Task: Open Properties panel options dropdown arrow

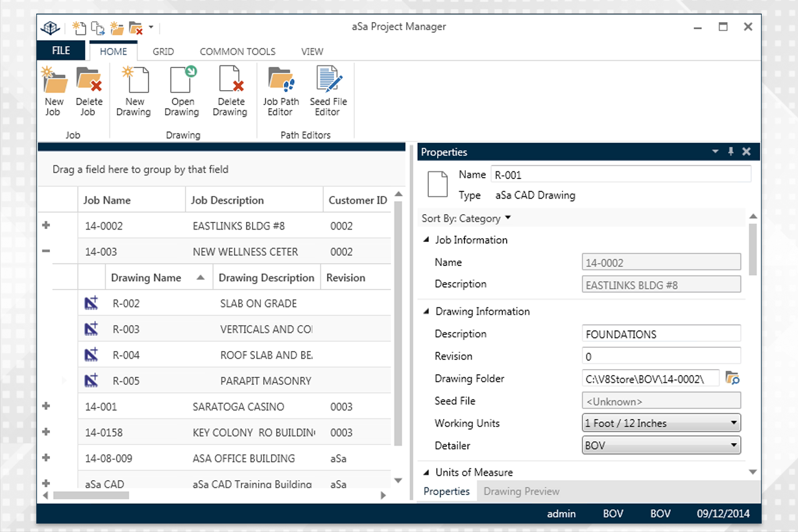Action: 715,152
